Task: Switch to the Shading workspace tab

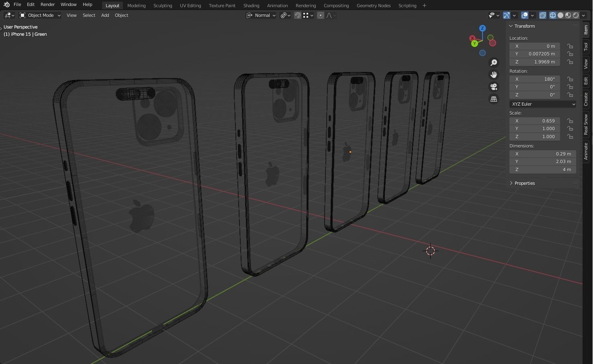Action: (251, 6)
